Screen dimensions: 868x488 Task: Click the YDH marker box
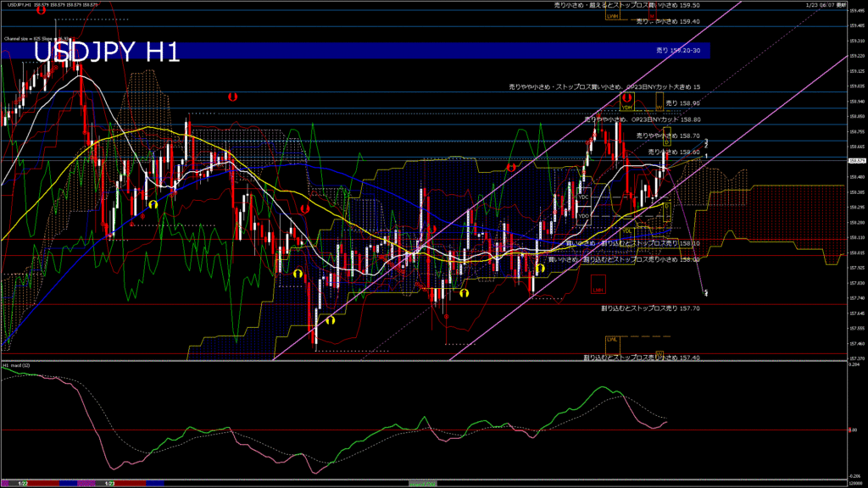pyautogui.click(x=627, y=108)
